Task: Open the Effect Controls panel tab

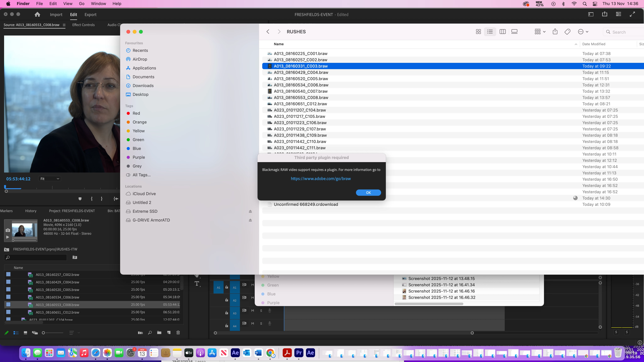Action: point(83,25)
